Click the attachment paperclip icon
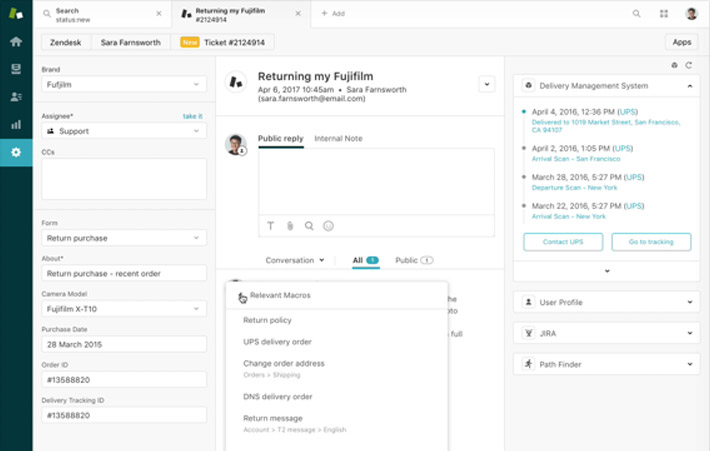 point(290,226)
